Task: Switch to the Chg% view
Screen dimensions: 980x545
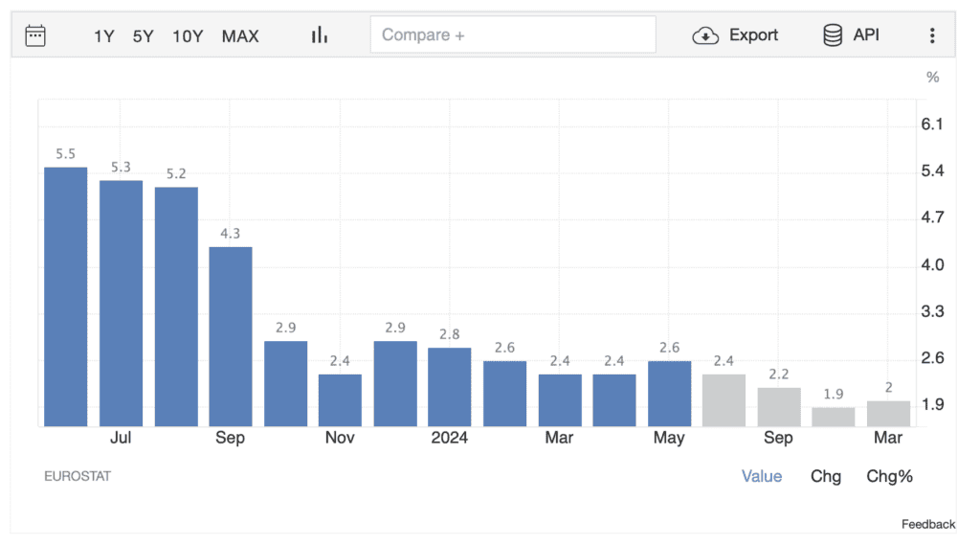Action: click(x=889, y=476)
